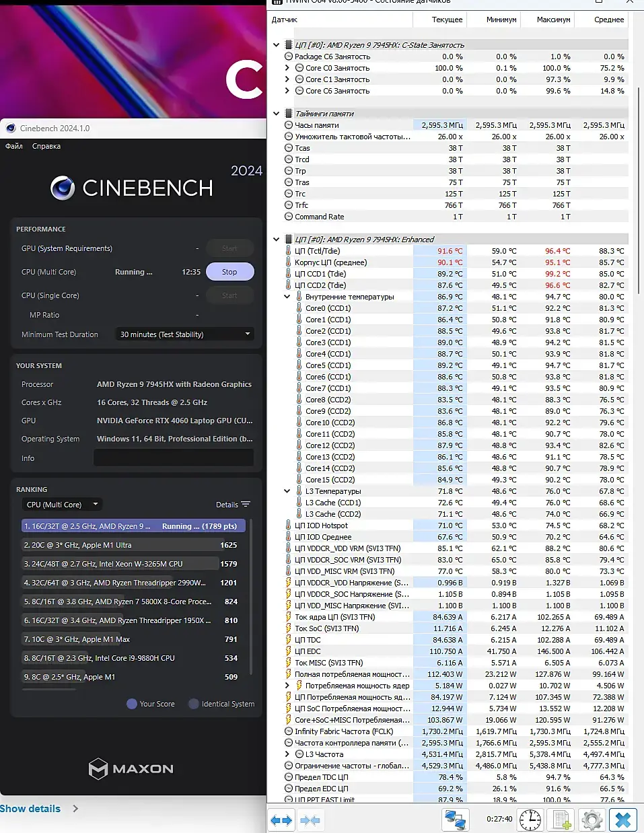Click the Ranking list vertical scrollbar
Screen dimensions: 644x833
(252, 595)
